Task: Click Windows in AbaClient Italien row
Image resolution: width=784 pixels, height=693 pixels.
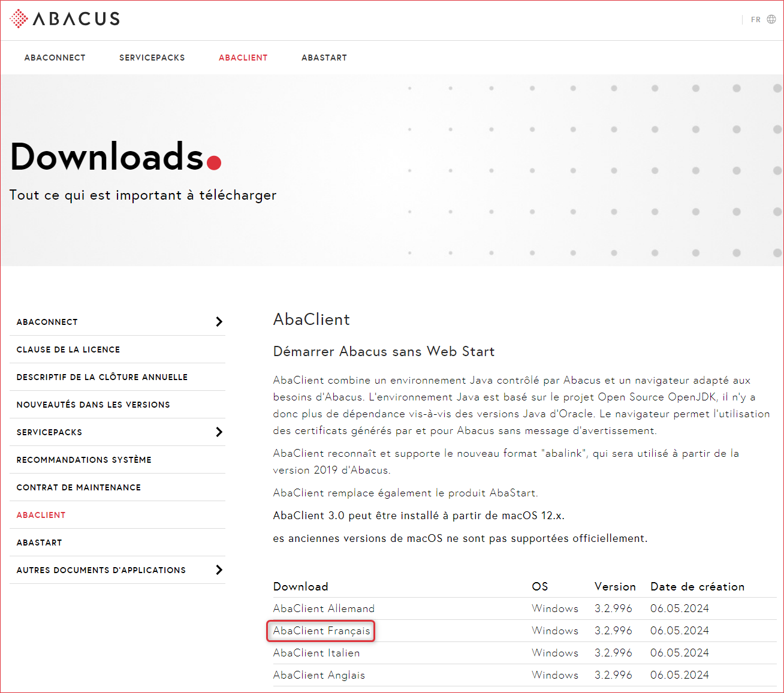Action: [555, 653]
